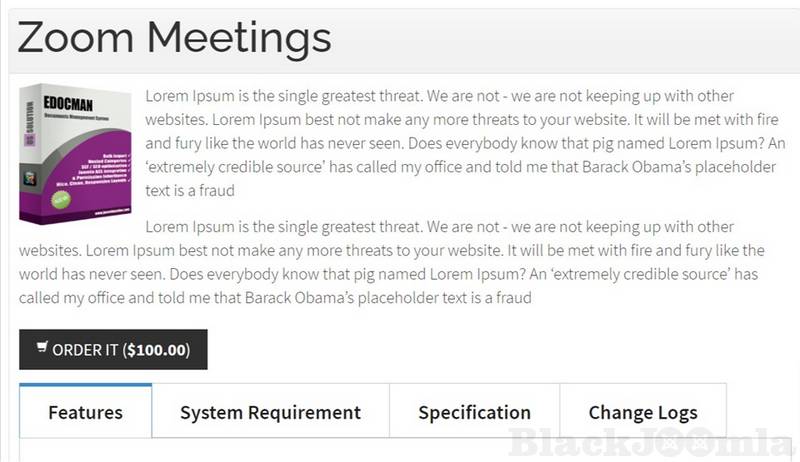This screenshot has height=462, width=800.
Task: View the Change Logs tab
Action: (643, 412)
